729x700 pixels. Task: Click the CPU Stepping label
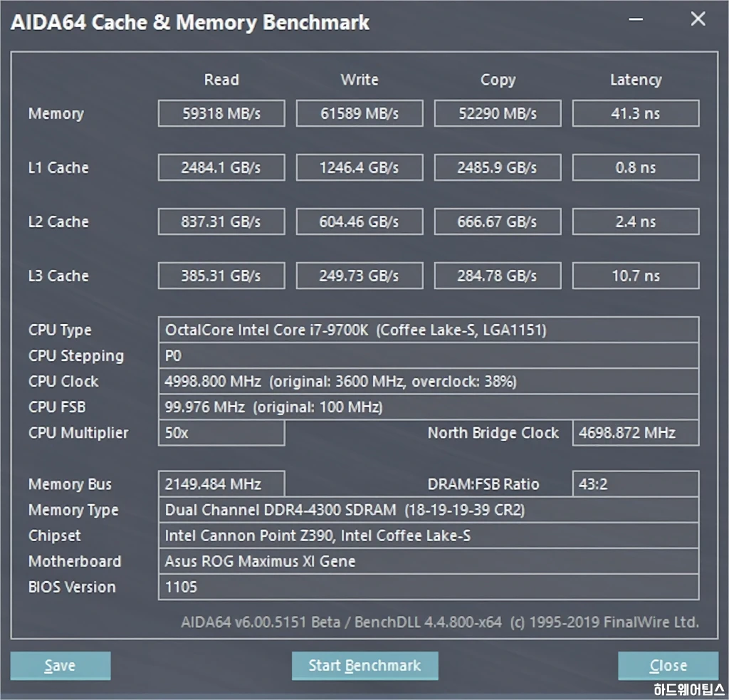pos(76,356)
